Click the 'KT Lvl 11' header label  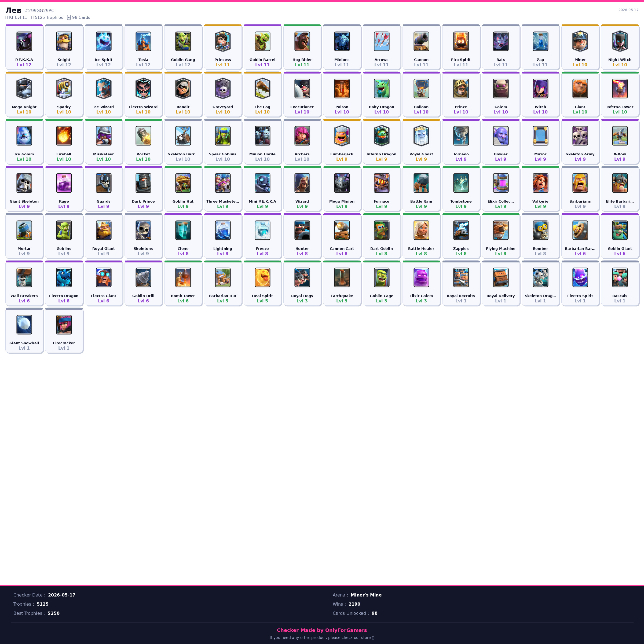[x=18, y=17]
